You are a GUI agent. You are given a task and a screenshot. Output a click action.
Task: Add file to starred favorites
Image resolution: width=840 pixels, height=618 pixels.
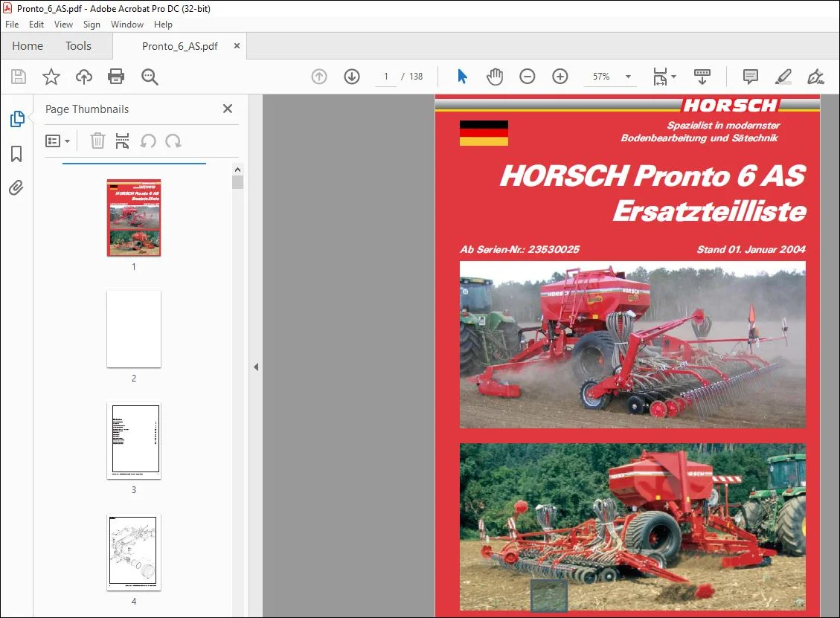coord(51,77)
